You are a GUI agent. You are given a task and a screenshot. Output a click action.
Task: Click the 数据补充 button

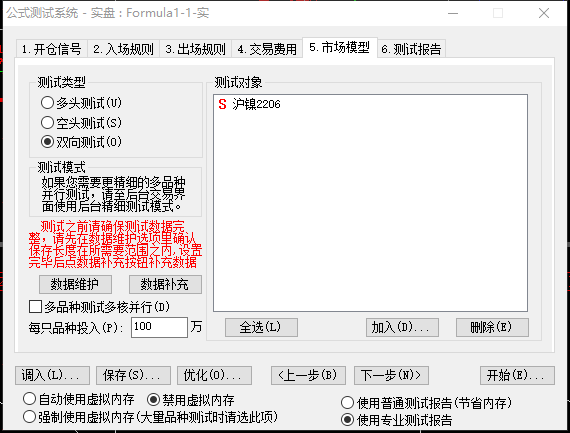click(165, 284)
